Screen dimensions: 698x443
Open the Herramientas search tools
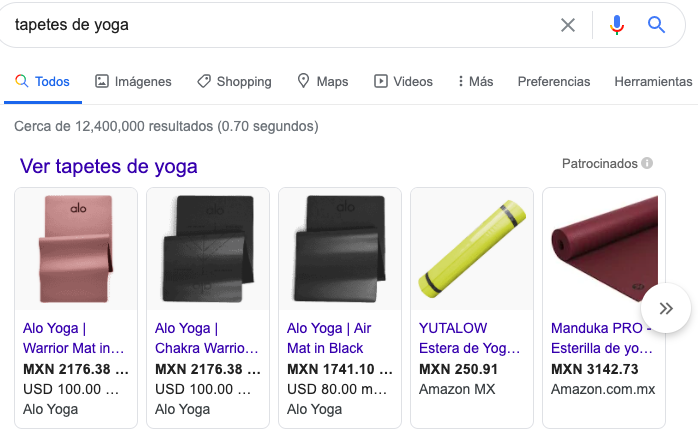[x=653, y=81]
